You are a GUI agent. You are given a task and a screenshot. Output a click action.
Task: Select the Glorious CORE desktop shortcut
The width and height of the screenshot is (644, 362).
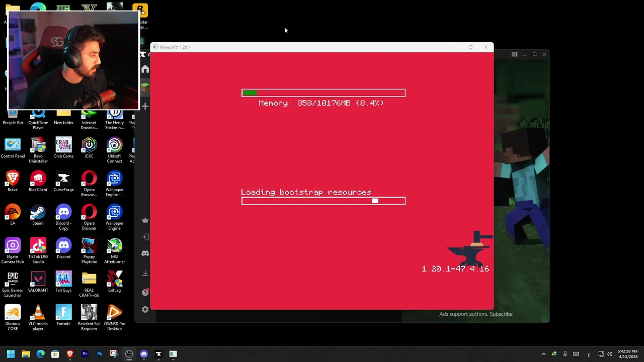coord(13,318)
